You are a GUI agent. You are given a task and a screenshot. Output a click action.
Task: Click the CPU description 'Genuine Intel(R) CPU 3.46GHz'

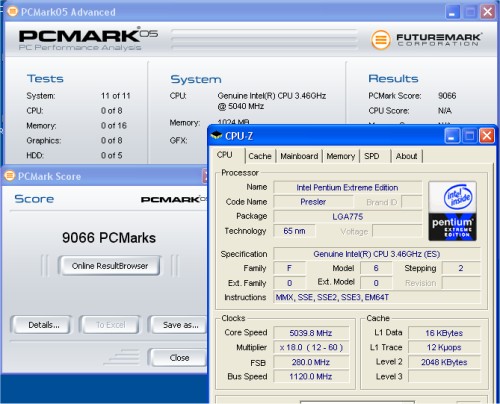click(272, 96)
